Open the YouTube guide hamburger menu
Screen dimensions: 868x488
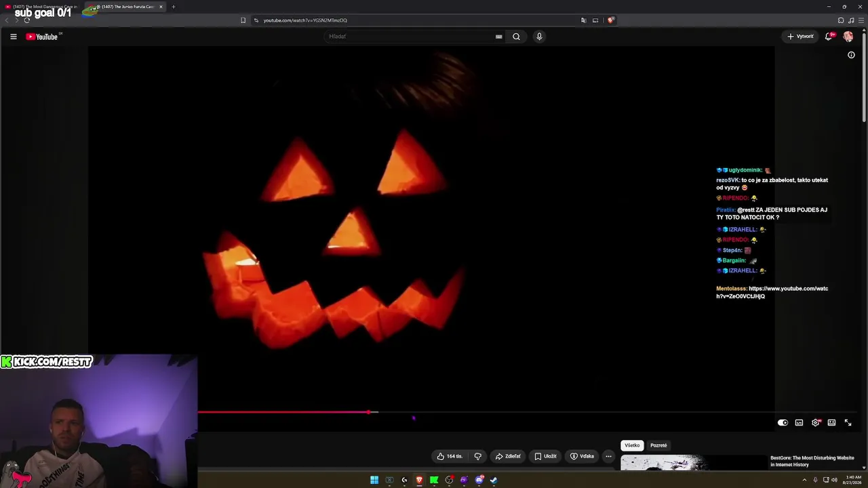tap(14, 37)
